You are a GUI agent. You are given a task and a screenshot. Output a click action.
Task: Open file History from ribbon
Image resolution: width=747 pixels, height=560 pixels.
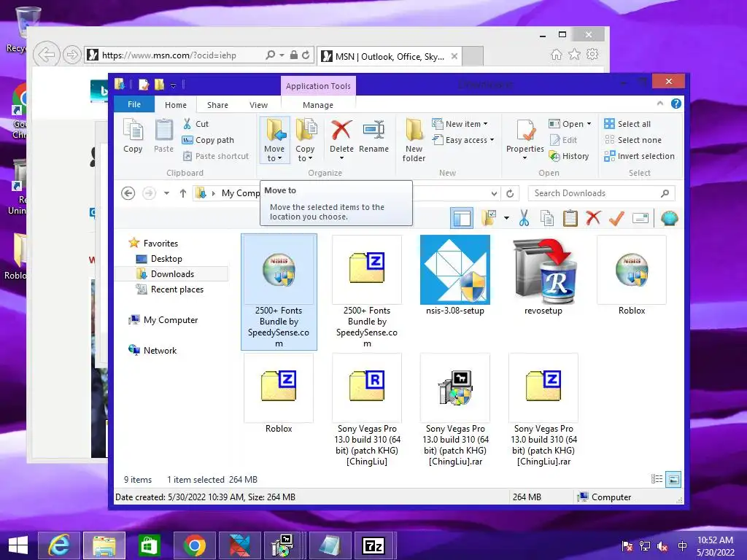tap(569, 156)
